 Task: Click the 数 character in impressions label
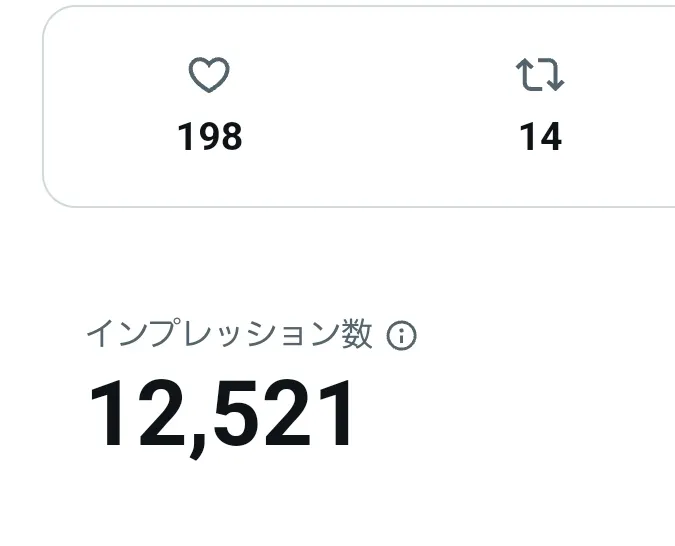tap(357, 334)
